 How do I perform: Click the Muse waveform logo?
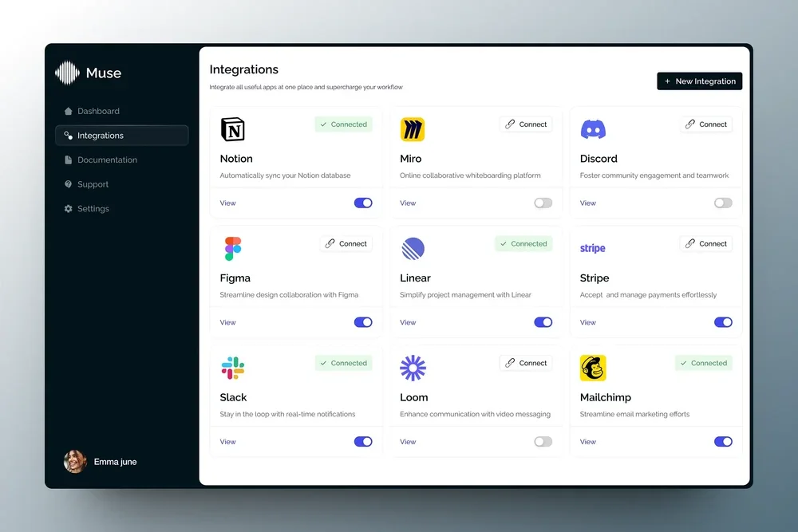pos(67,73)
